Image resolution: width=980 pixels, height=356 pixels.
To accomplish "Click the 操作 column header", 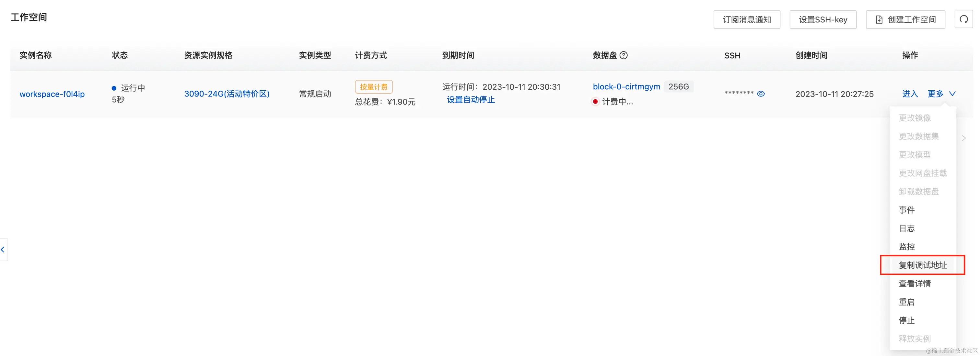I will pos(910,55).
